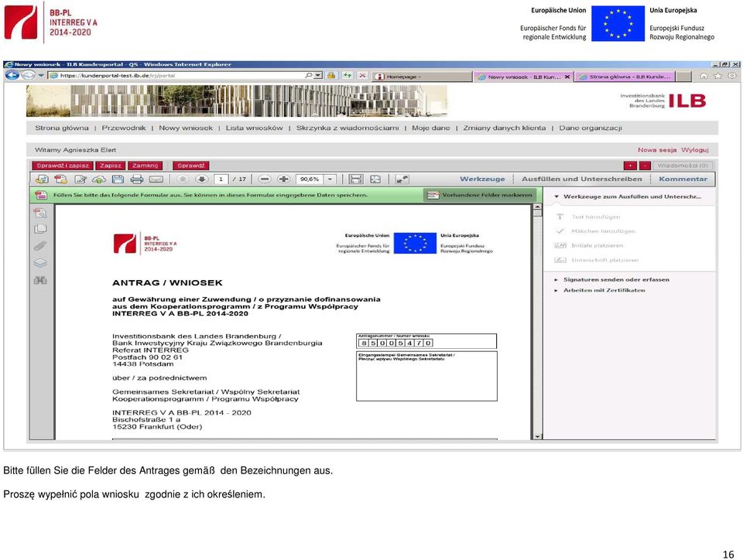This screenshot has width=743, height=560.
Task: Expand Arbeiten mit Zertifikaten section
Action: click(599, 290)
